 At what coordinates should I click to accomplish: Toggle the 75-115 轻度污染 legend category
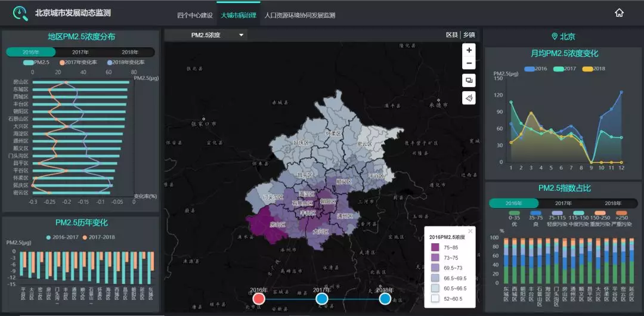point(557,218)
